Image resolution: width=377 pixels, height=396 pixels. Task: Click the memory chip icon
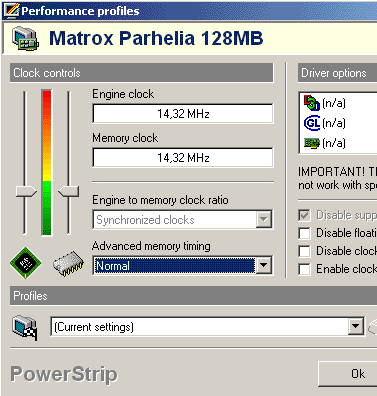(68, 264)
